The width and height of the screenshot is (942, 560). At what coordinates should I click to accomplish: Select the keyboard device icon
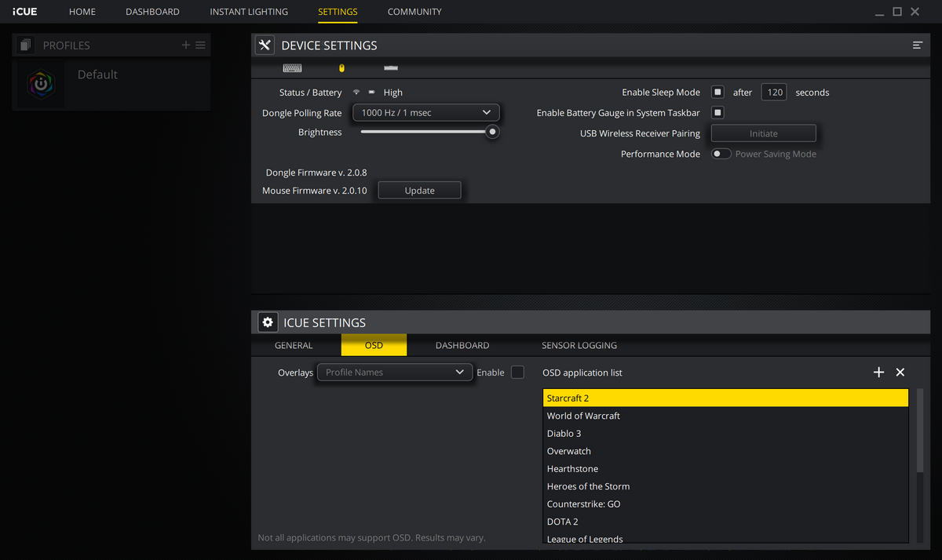point(292,68)
